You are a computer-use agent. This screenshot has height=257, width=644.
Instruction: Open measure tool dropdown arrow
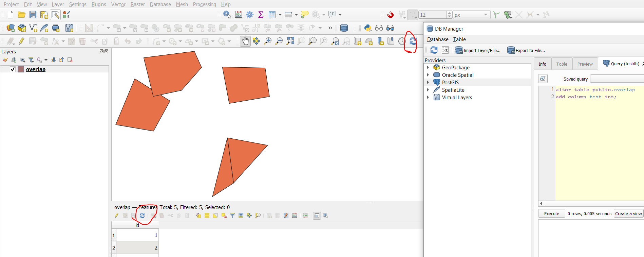[x=296, y=15]
